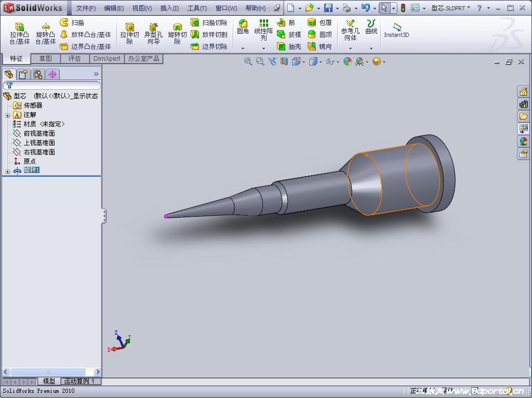Select 原点 (Origin) in feature tree

(24, 161)
